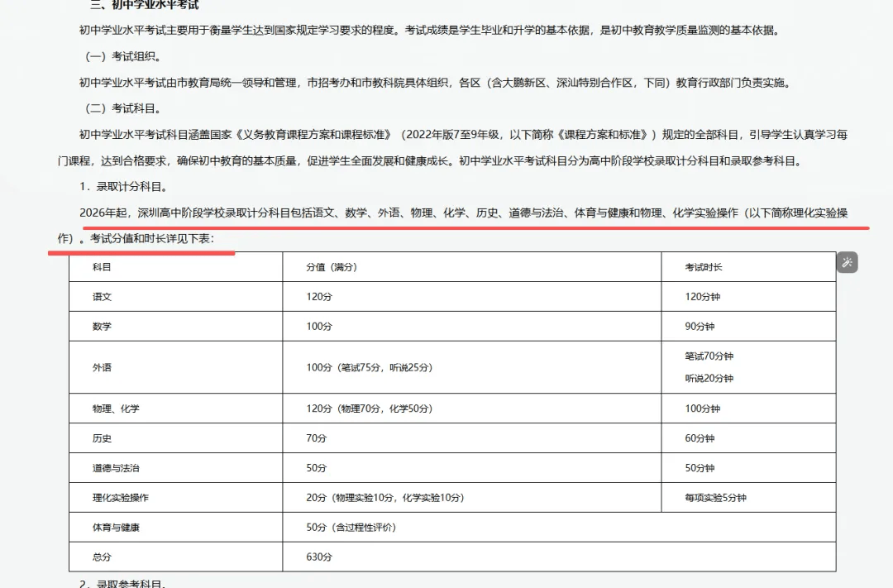Click the 50分（含过程性评价） cell

559,527
